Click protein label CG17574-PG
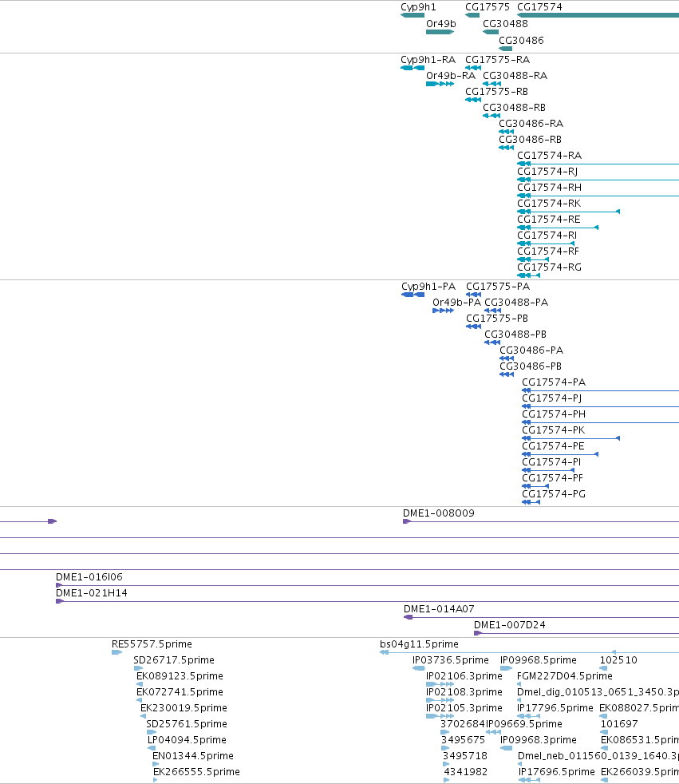This screenshot has height=784, width=679. [x=554, y=494]
